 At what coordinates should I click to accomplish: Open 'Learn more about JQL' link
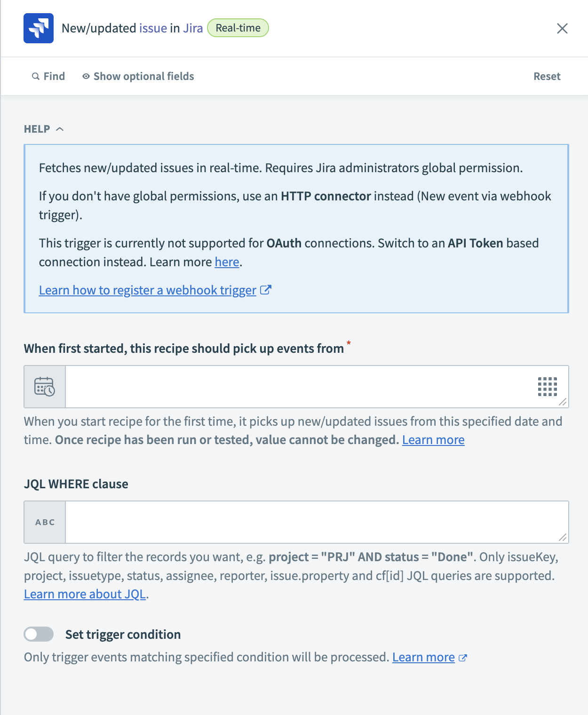(85, 594)
